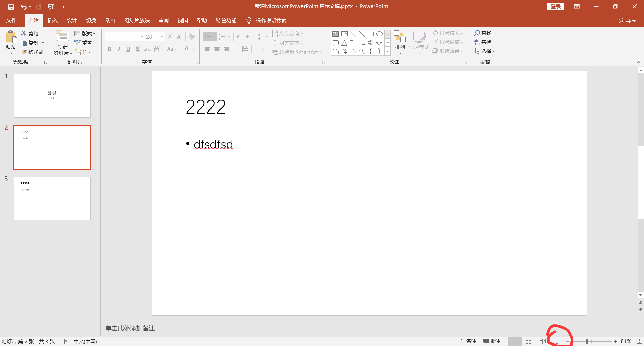The height and width of the screenshot is (346, 644).
Task: Switch to Design (设计) tab
Action: point(72,20)
